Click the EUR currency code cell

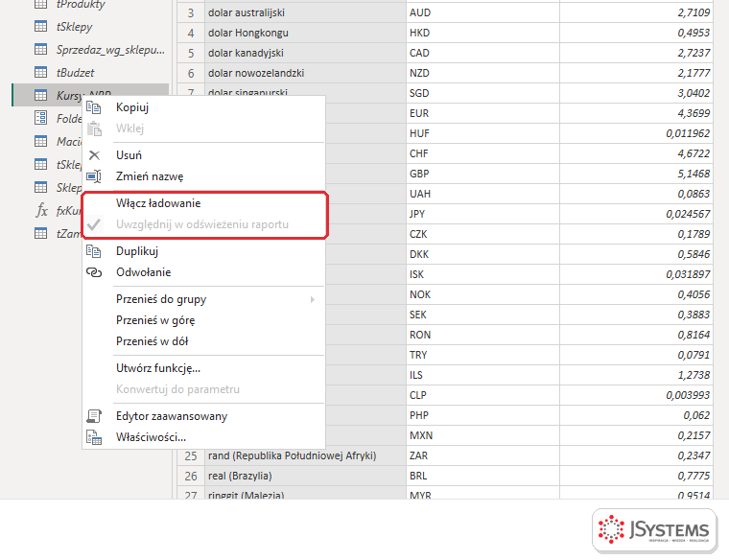tap(482, 113)
